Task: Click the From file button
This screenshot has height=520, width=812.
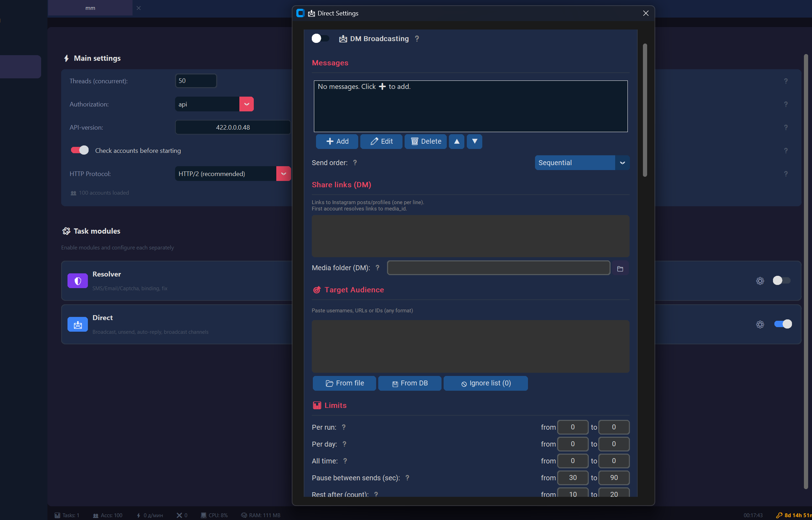Action: (344, 383)
